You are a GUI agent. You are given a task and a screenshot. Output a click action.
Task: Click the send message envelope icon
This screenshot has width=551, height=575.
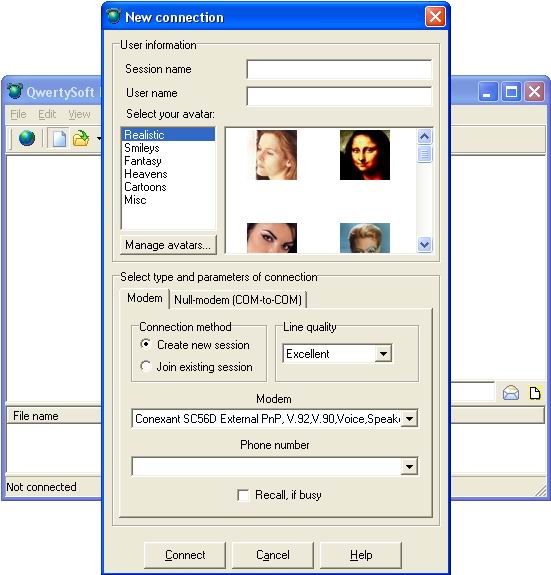click(511, 393)
